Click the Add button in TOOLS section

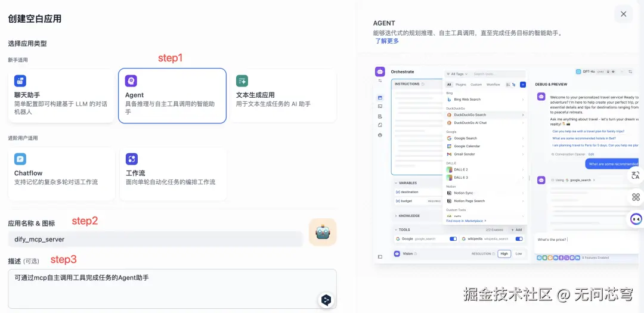point(516,230)
